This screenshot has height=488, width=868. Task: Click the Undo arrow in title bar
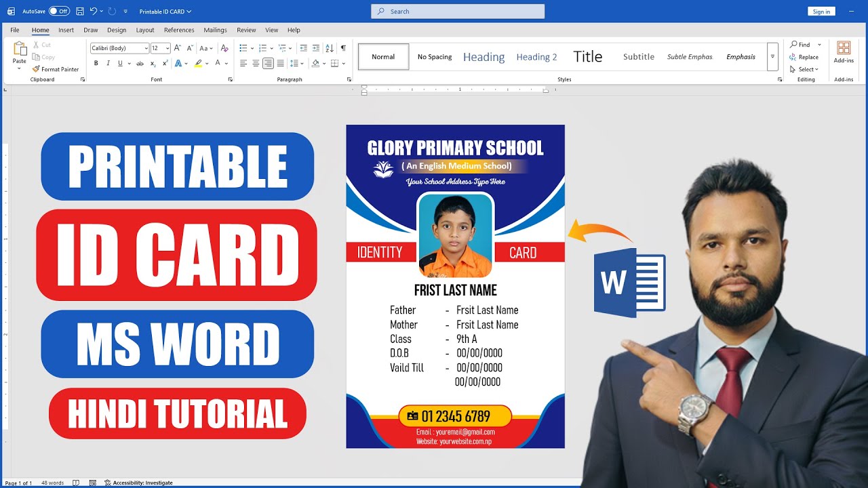(x=94, y=12)
